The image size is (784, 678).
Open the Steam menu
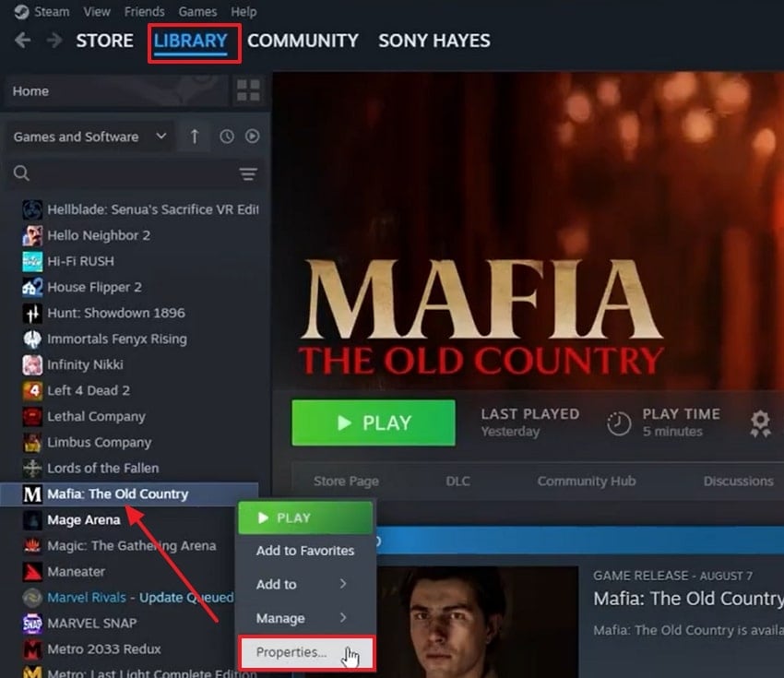tap(52, 11)
